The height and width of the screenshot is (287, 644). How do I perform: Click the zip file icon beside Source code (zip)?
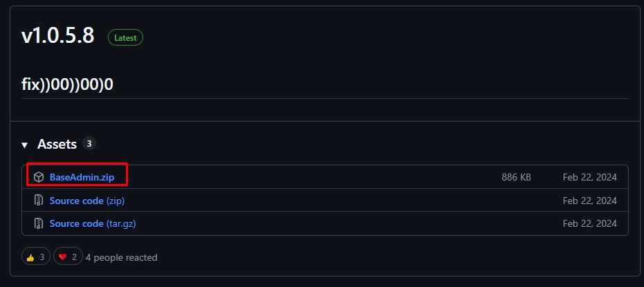[39, 201]
